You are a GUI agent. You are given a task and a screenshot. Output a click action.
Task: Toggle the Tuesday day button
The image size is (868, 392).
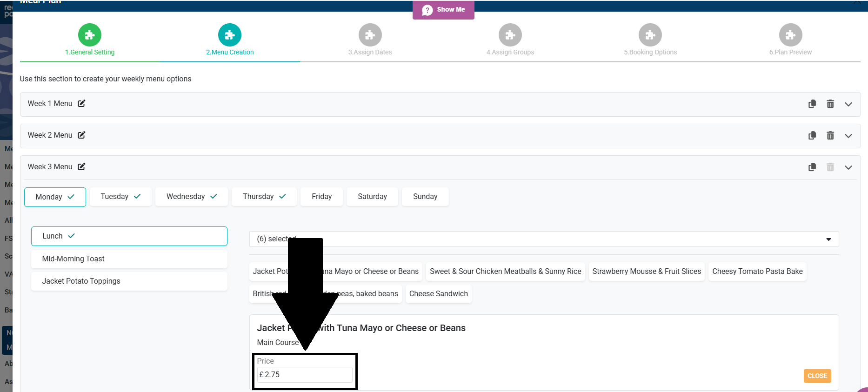click(x=120, y=196)
